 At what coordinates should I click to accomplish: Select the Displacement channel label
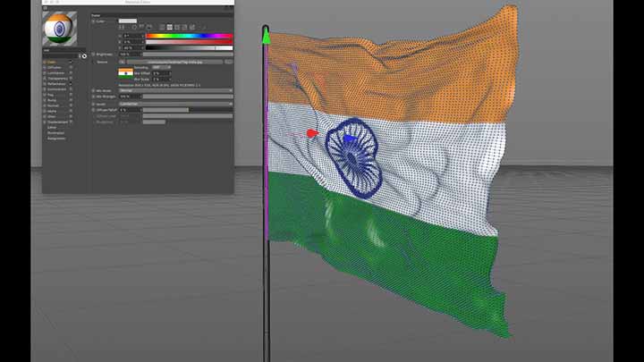tap(57, 122)
